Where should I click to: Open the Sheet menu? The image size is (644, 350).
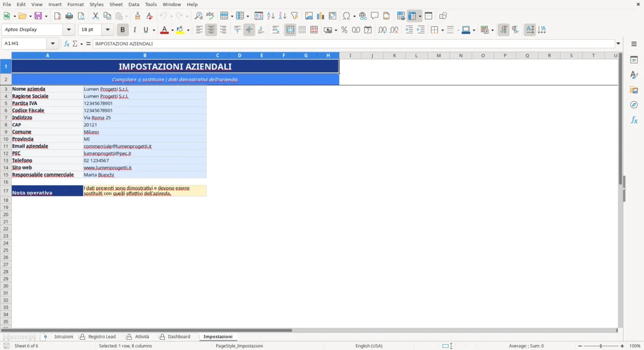click(116, 4)
